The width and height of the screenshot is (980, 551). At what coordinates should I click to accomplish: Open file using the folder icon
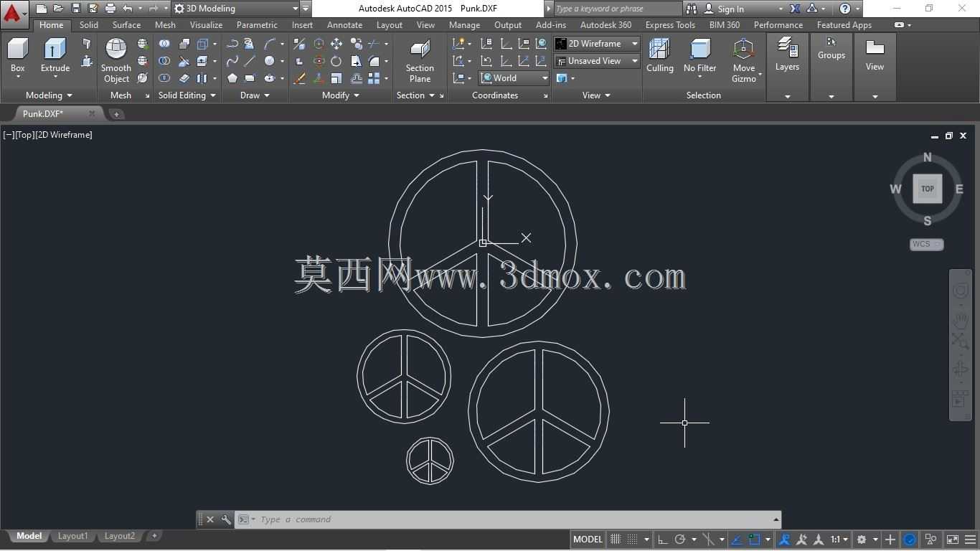click(x=58, y=9)
